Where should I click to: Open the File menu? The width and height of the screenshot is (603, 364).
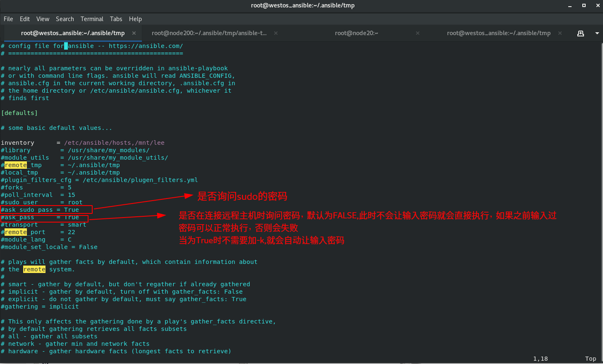click(x=8, y=19)
